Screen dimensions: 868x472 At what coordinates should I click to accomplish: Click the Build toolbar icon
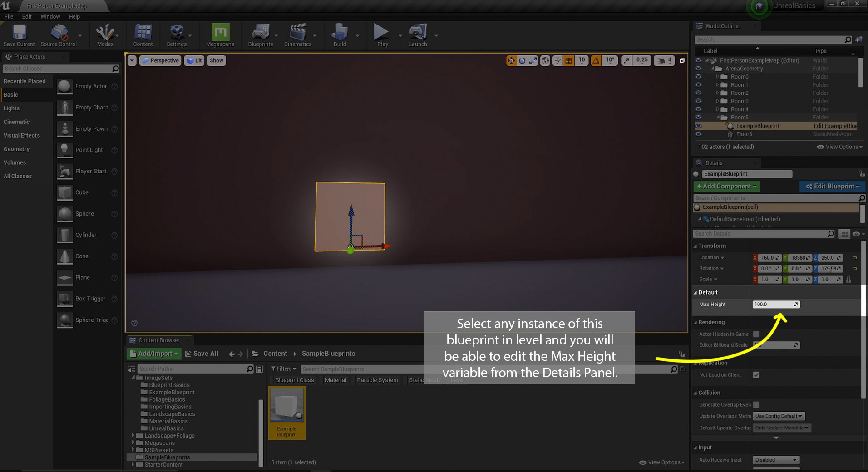click(340, 35)
